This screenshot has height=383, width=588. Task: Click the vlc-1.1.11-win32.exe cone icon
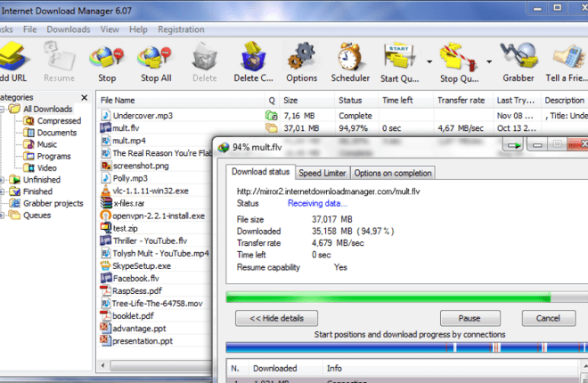[106, 190]
